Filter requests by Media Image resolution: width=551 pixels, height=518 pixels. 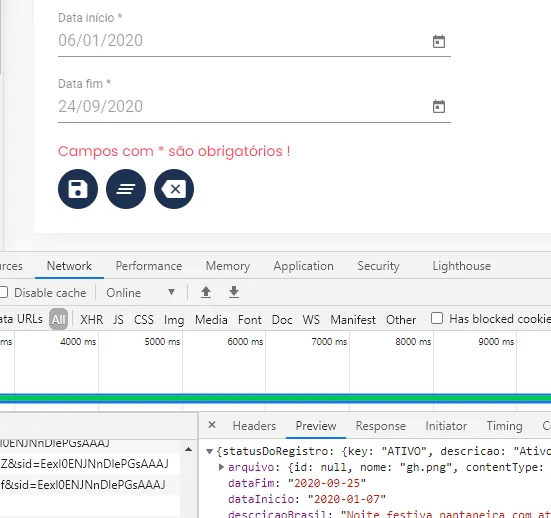(211, 320)
